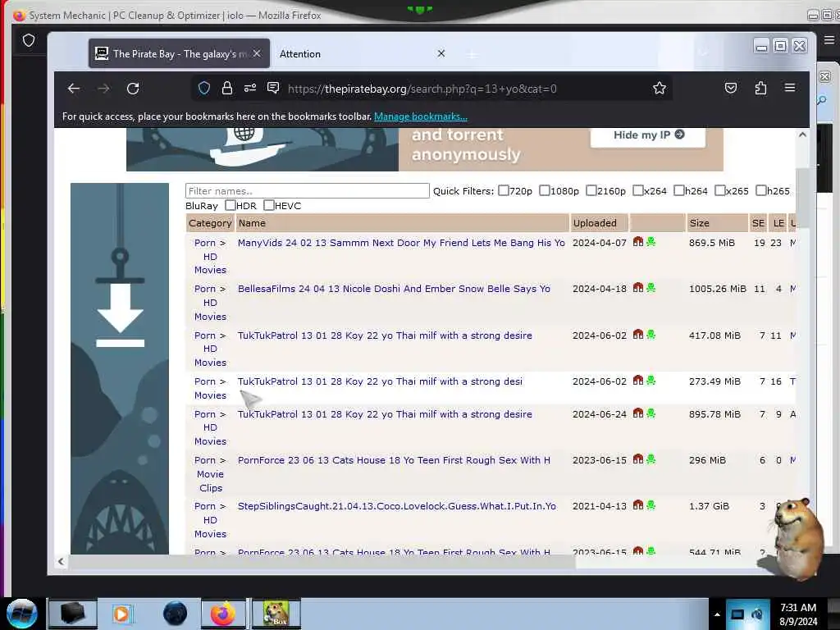
Task: Tick the 2160p filter checkbox
Action: [x=591, y=190]
